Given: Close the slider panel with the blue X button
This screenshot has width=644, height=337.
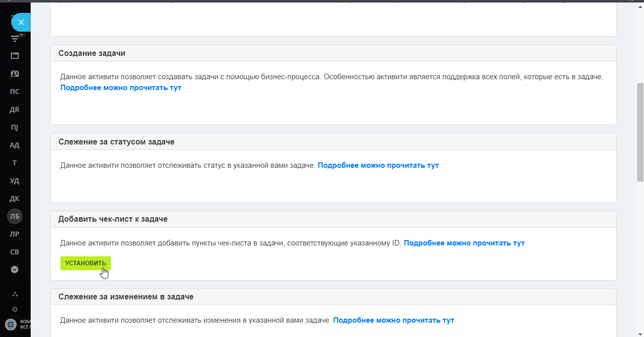Looking at the screenshot, I should (21, 22).
